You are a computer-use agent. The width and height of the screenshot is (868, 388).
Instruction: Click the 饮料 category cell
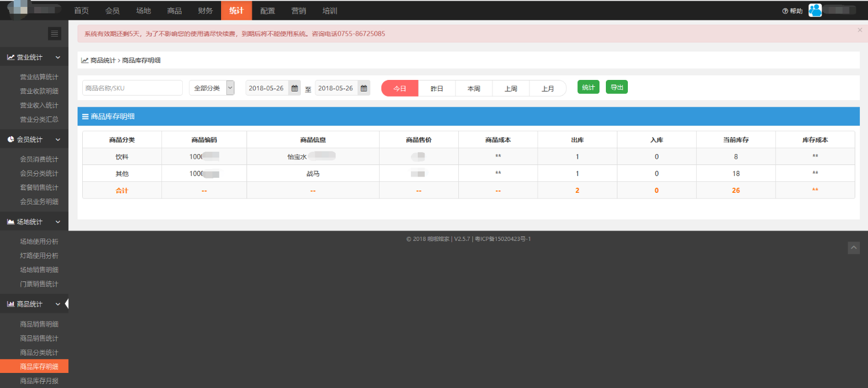click(x=122, y=157)
